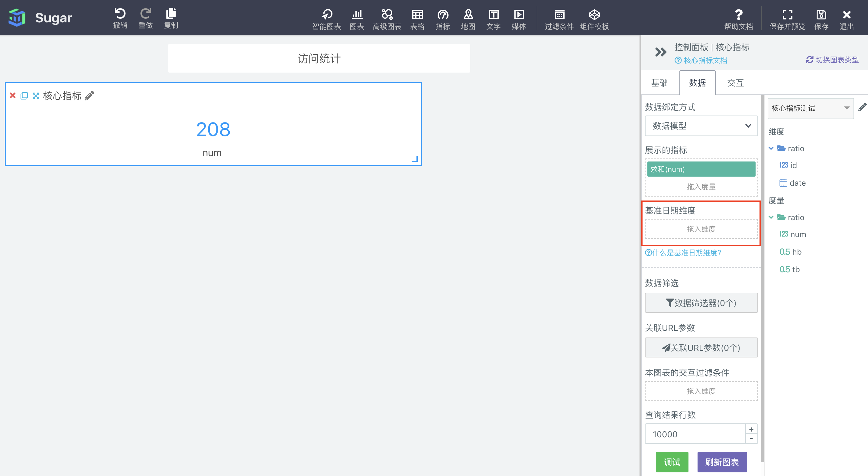868x476 pixels.
Task: Click the data panel vertical scrollbar
Action: point(762,278)
